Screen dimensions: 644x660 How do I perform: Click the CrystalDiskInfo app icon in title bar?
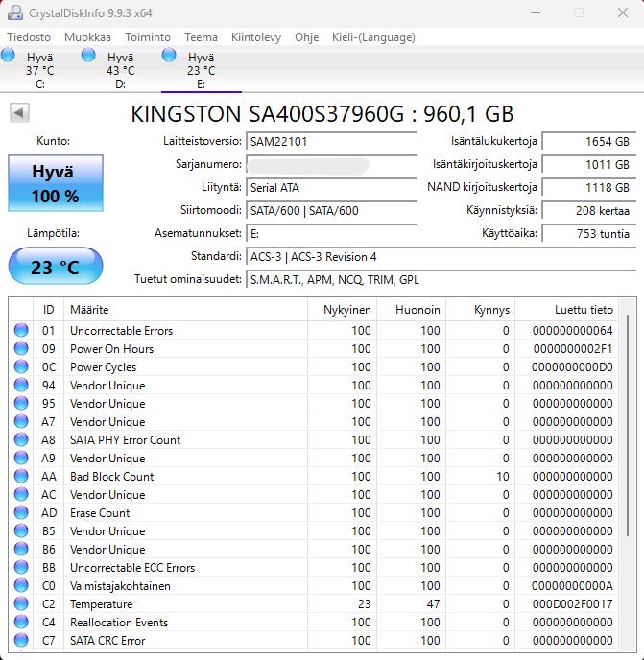coord(15,12)
